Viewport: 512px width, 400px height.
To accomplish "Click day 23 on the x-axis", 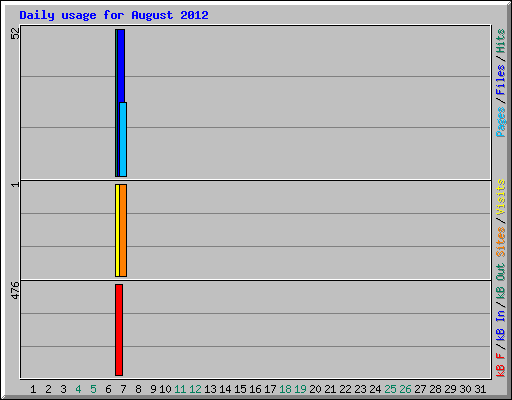I will coord(360,389).
